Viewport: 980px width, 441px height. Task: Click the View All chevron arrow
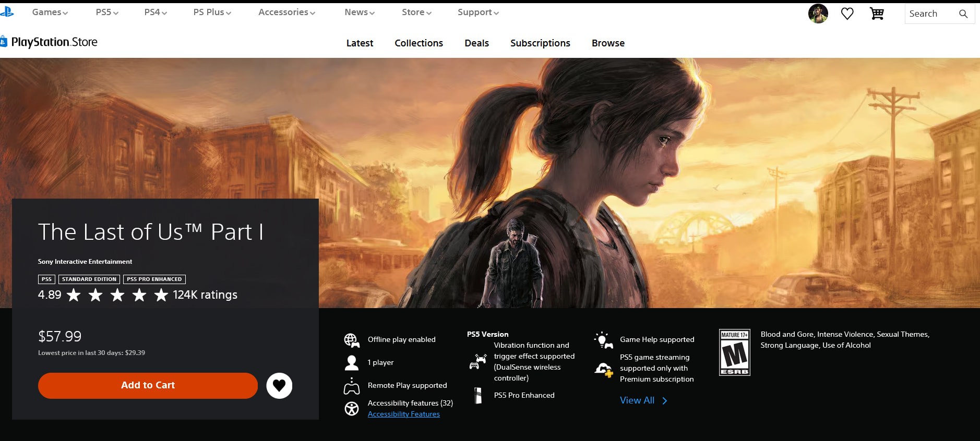pos(664,401)
